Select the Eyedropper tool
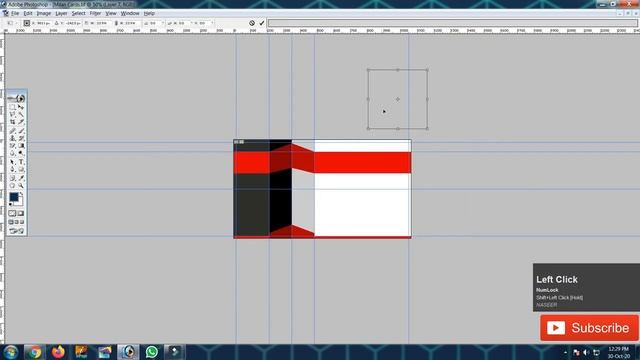The height and width of the screenshot is (360, 640). 21,178
